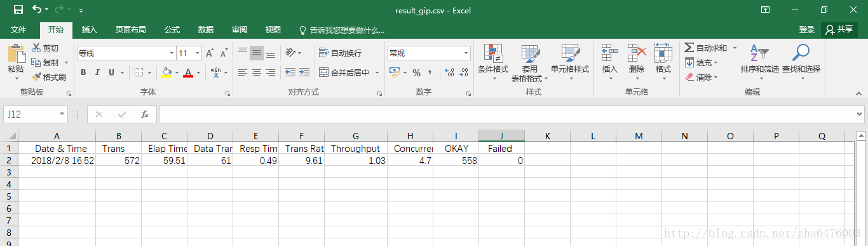Increase the cell indent
This screenshot has width=868, height=246.
point(304,72)
